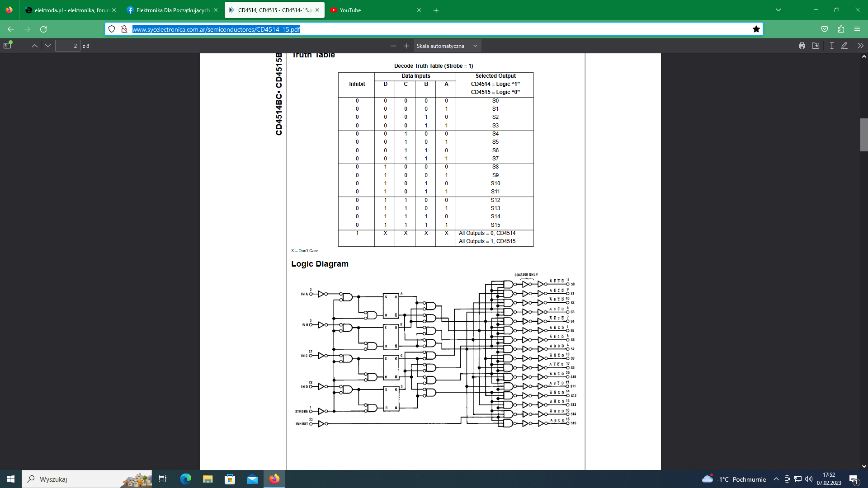Launch Microsoft Edge from taskbar

click(186, 479)
